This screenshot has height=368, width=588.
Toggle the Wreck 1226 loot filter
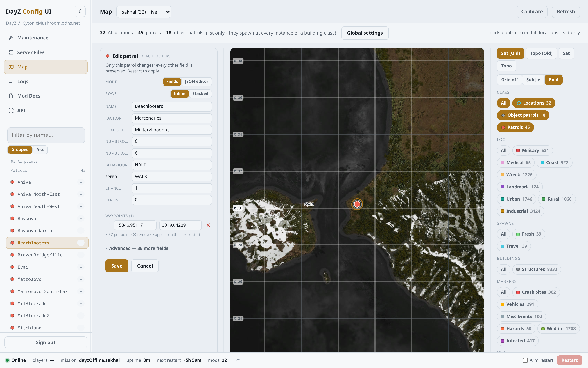(x=516, y=175)
